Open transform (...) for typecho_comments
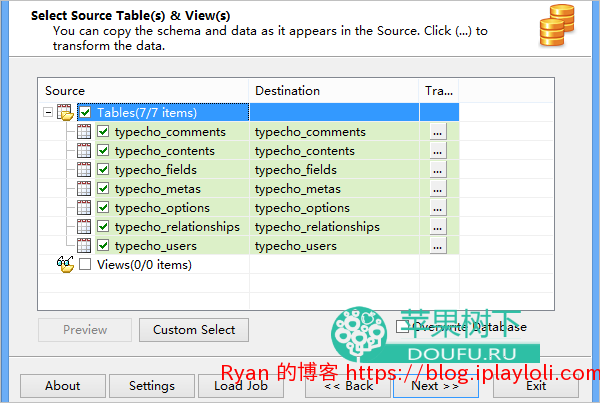 pos(438,132)
